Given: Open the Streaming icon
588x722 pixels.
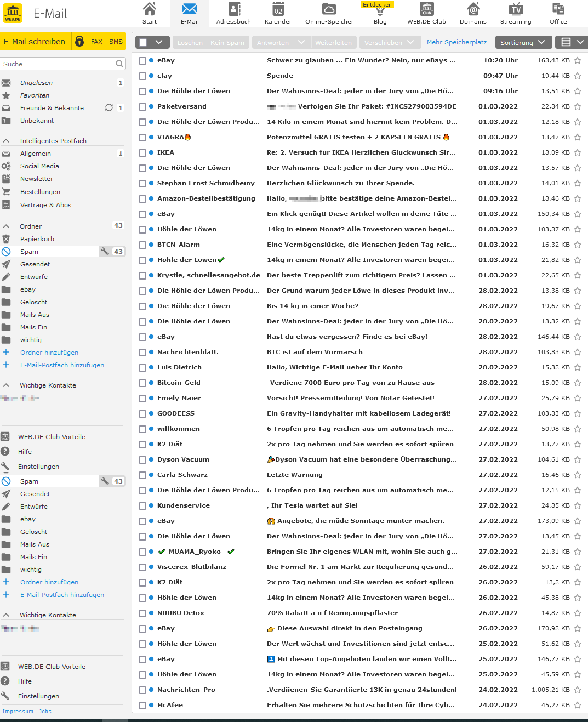Looking at the screenshot, I should click(515, 13).
